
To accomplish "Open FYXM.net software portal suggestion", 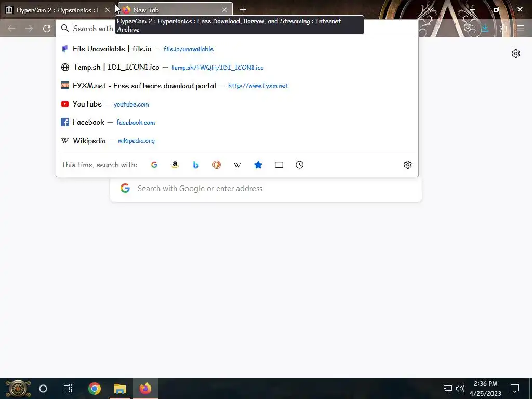I will point(237,86).
